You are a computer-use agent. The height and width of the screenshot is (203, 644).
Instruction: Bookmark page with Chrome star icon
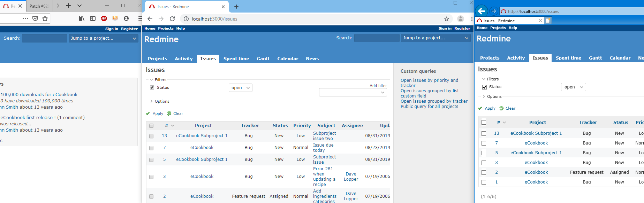pyautogui.click(x=447, y=19)
